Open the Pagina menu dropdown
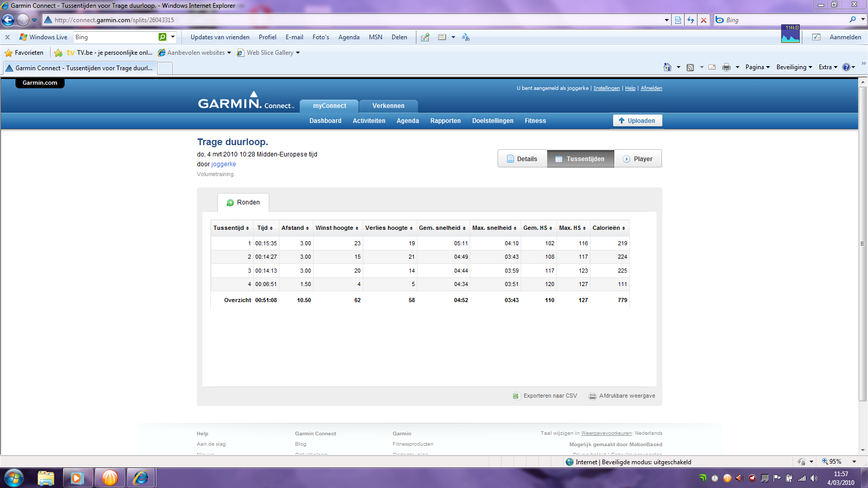Image resolution: width=868 pixels, height=488 pixels. pyautogui.click(x=757, y=67)
